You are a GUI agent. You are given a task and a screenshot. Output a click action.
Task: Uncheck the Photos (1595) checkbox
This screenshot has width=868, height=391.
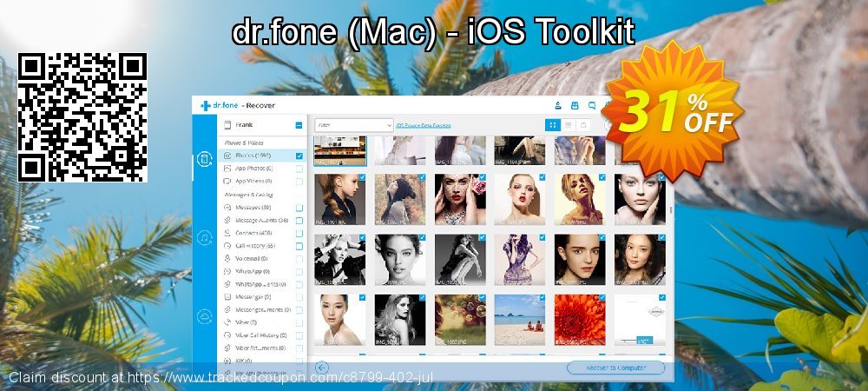pyautogui.click(x=299, y=156)
